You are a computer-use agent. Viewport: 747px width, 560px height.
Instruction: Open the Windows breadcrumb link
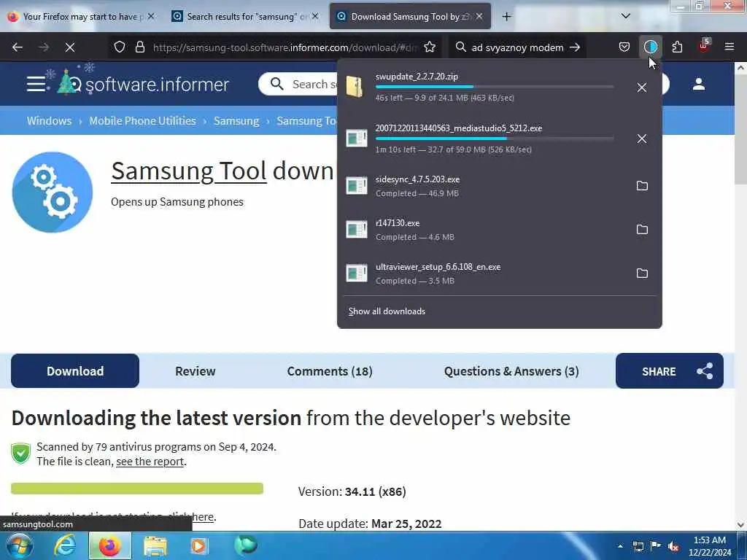49,121
